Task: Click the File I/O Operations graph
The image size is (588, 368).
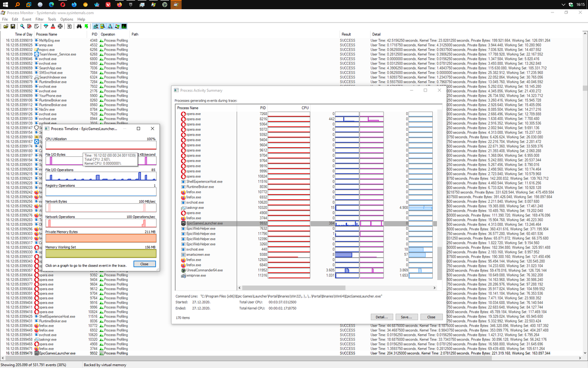Action: (101, 177)
